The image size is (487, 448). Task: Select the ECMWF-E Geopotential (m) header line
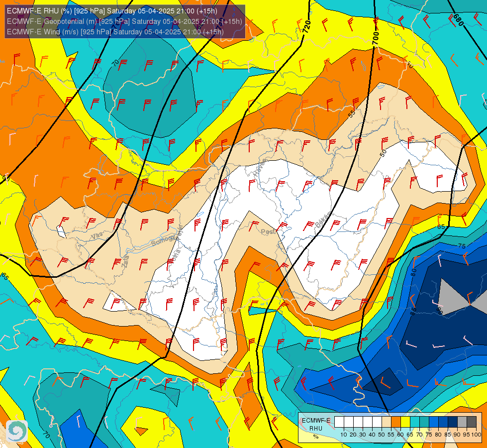(124, 21)
